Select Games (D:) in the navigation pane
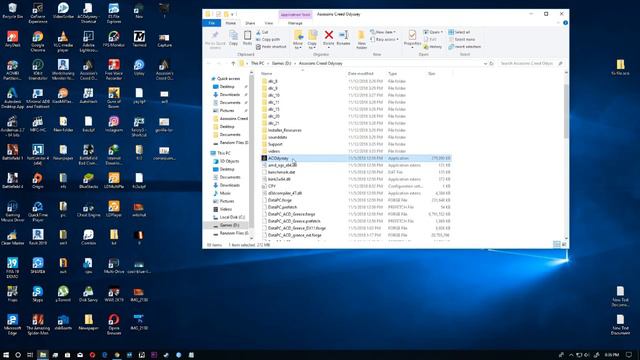Viewport: 640px width, 360px height. 229,225
